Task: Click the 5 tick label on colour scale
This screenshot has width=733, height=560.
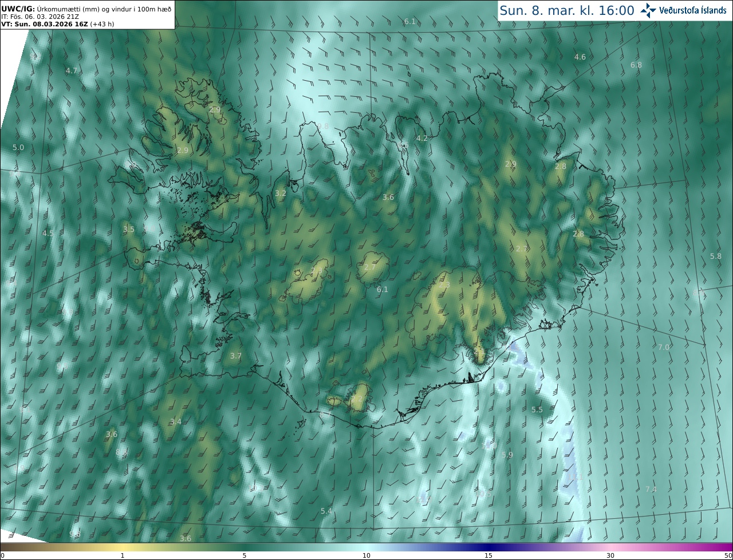Action: point(245,555)
